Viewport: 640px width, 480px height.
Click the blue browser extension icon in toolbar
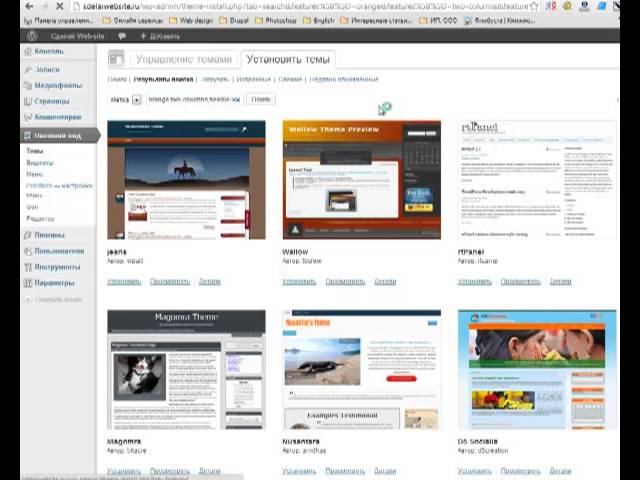(602, 6)
